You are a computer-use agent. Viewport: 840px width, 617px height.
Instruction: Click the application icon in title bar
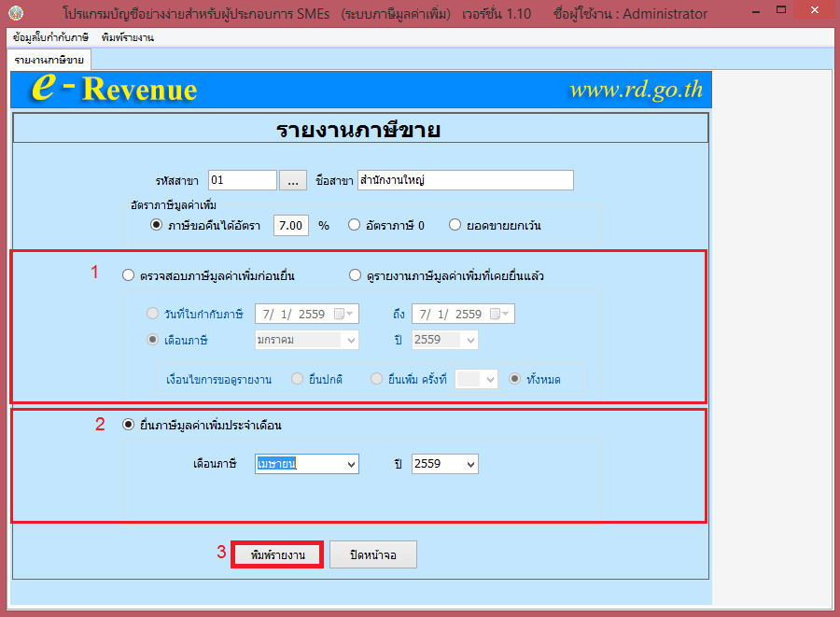click(x=16, y=13)
